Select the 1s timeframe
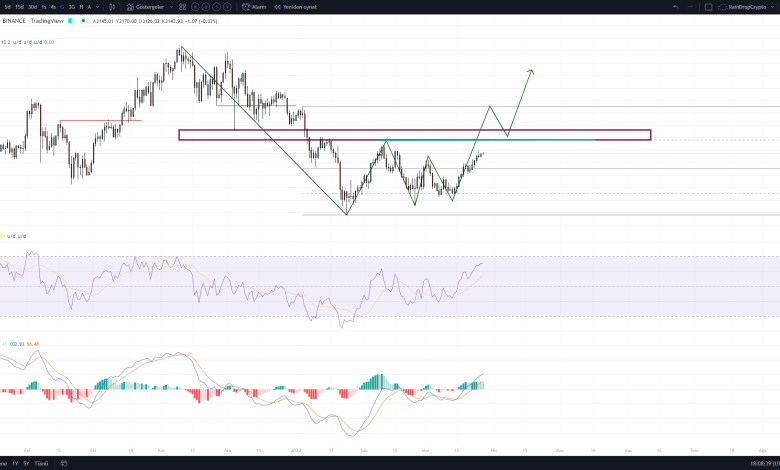Screen dimensions: 780x470 44,7
